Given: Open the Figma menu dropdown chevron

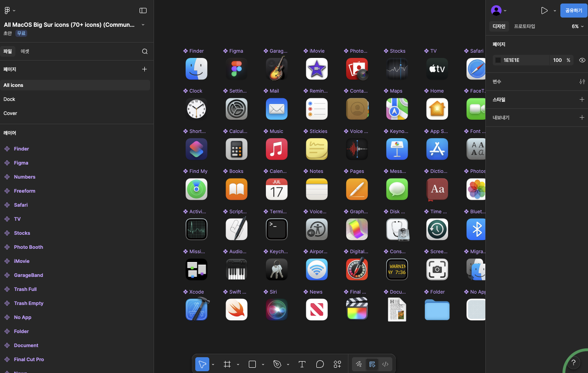Looking at the screenshot, I should (x=14, y=10).
